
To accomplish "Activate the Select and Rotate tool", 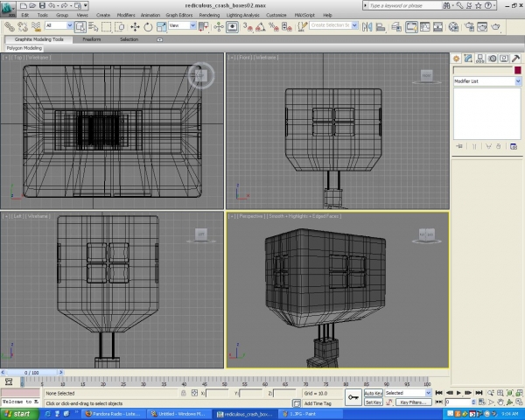I will [148, 27].
